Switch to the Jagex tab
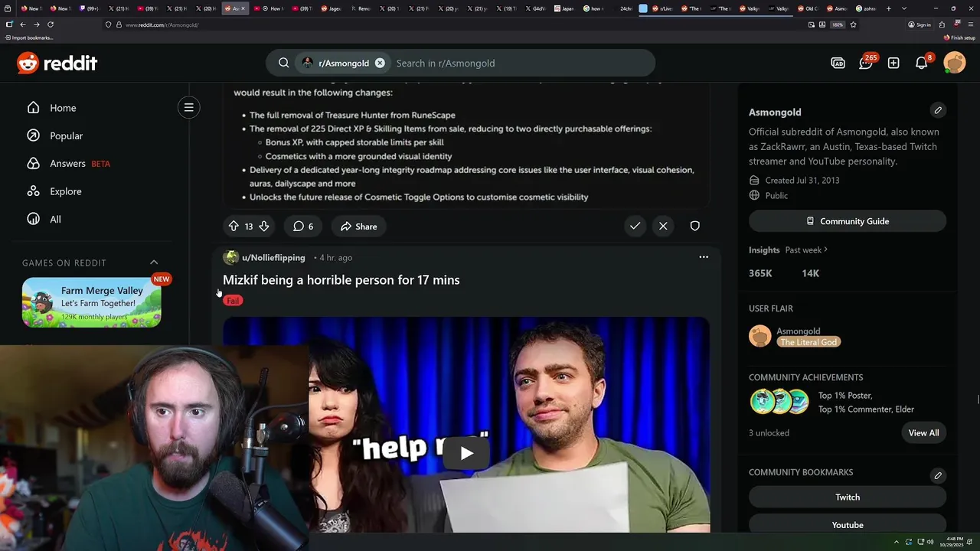The width and height of the screenshot is (980, 551). tap(330, 8)
